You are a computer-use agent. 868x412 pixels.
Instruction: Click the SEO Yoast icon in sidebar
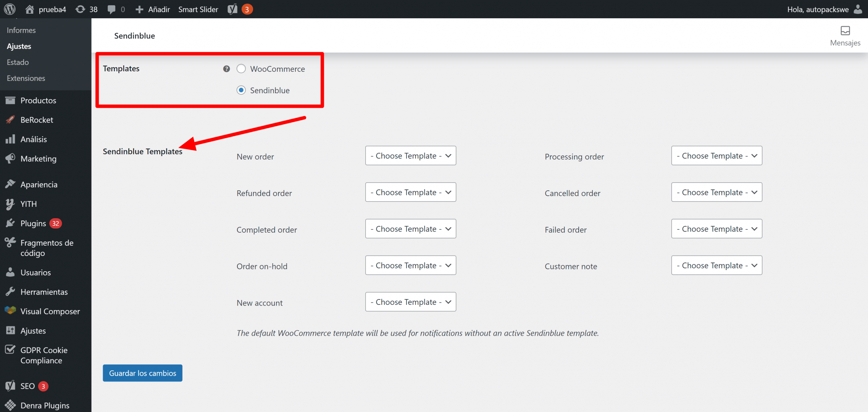click(x=10, y=386)
